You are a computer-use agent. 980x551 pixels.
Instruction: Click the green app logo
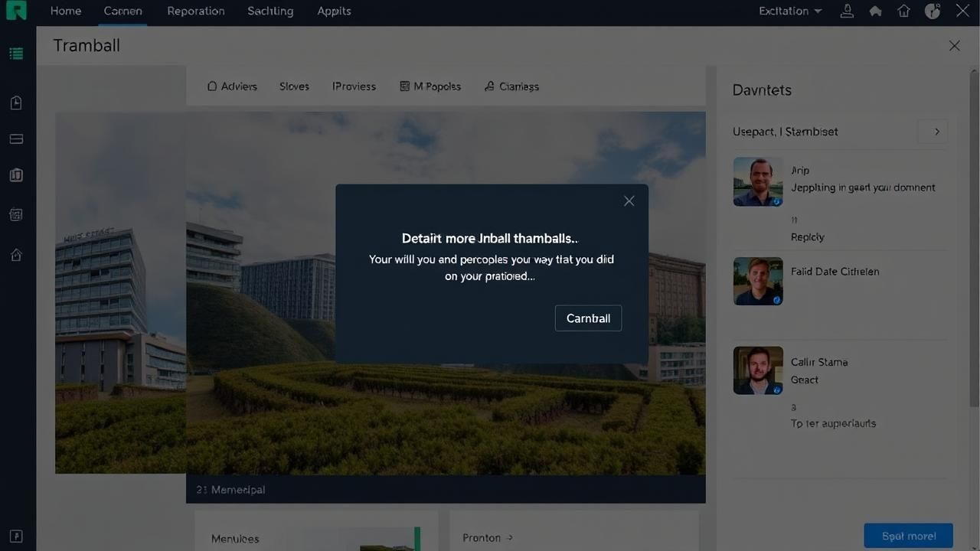coord(16,11)
